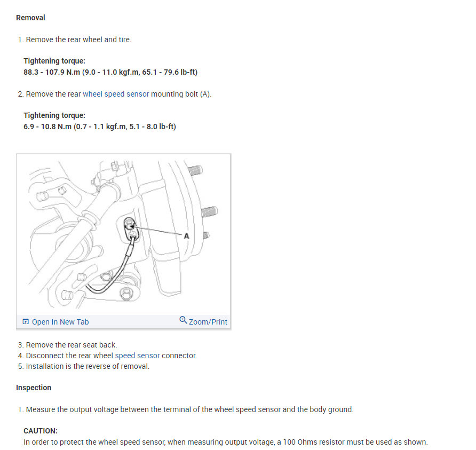Viewport: 476px width, 450px height.
Task: Click the 'A' callout label in the diagram
Action: point(186,236)
